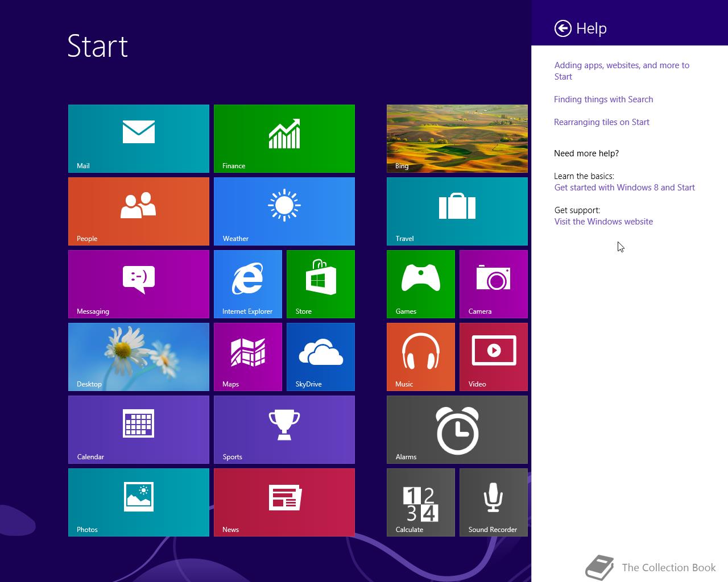Open the SkyDrive tile
The image size is (728, 582).
pyautogui.click(x=321, y=357)
